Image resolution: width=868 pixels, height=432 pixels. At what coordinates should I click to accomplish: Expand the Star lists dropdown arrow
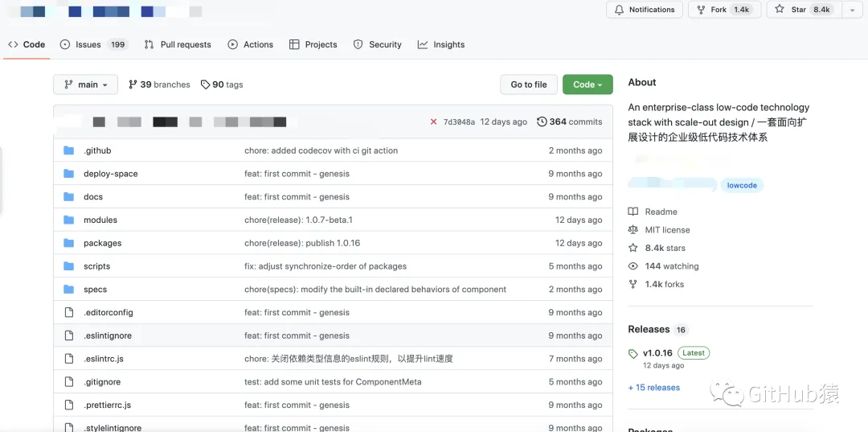click(x=852, y=10)
